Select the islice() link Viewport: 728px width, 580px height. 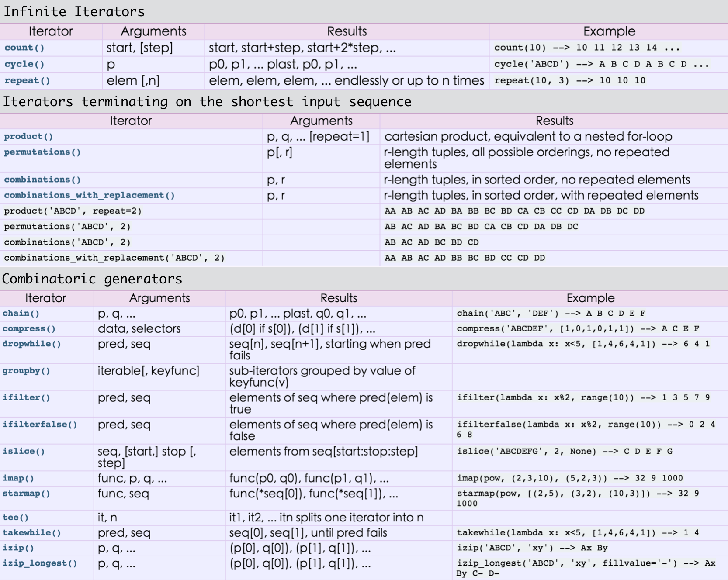coord(24,452)
